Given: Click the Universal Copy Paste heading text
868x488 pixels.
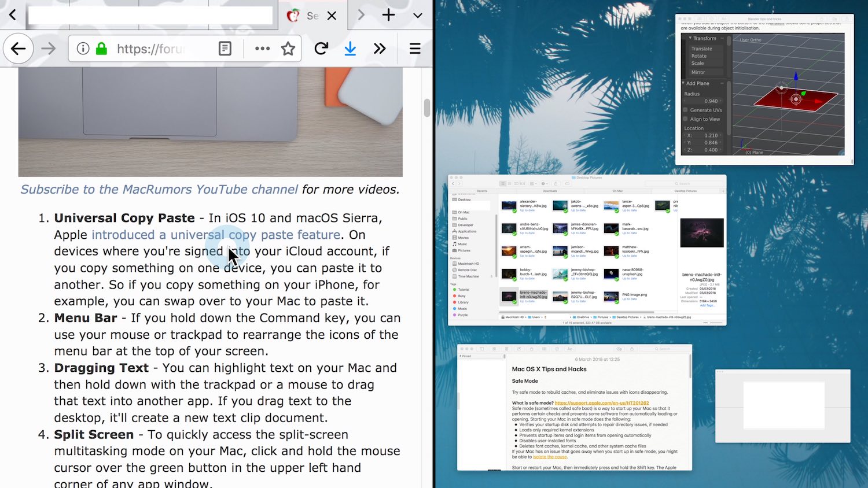Looking at the screenshot, I should pyautogui.click(x=124, y=218).
